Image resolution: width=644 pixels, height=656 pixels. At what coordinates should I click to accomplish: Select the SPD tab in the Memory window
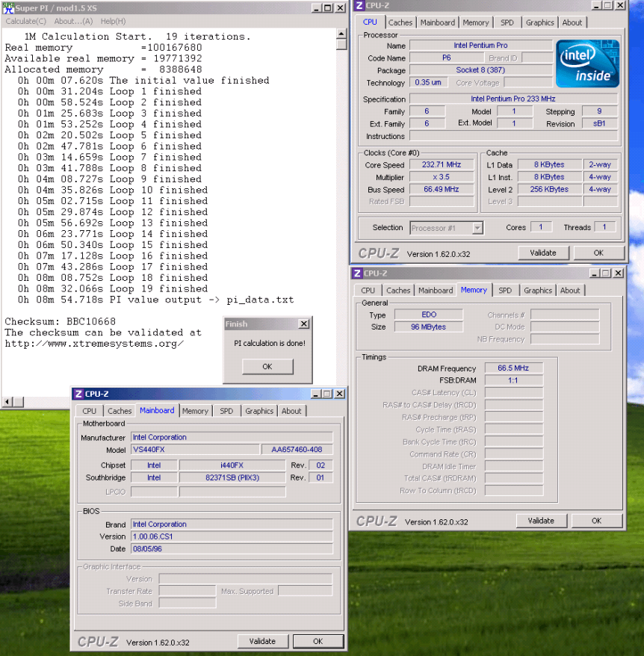(x=505, y=291)
